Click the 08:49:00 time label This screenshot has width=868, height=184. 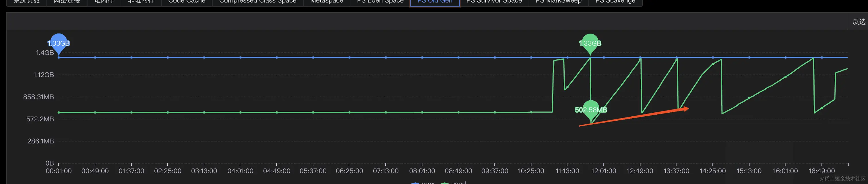click(x=458, y=171)
